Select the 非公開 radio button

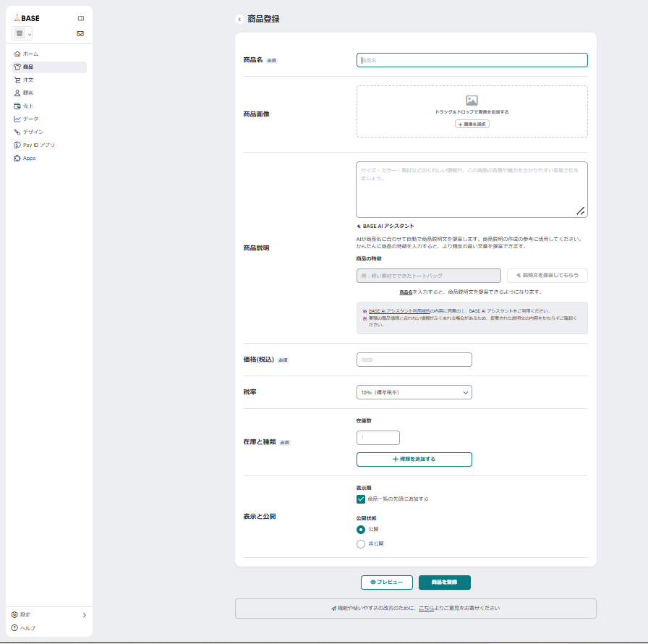pyautogui.click(x=361, y=544)
